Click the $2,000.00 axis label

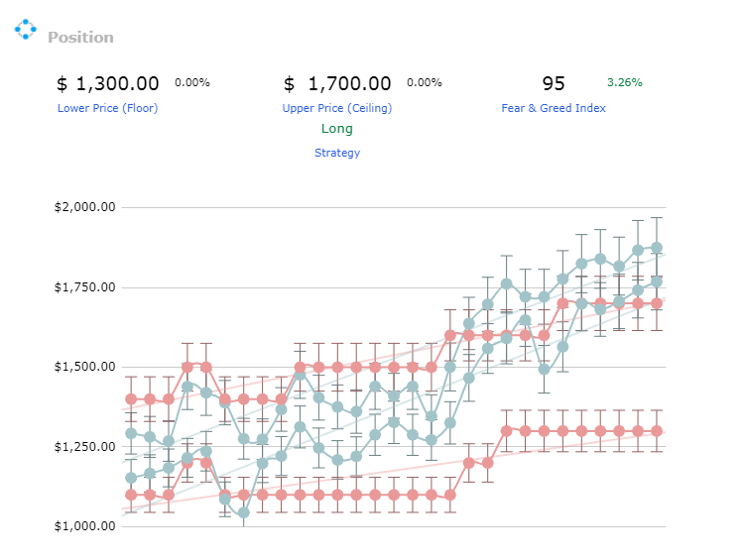[84, 207]
